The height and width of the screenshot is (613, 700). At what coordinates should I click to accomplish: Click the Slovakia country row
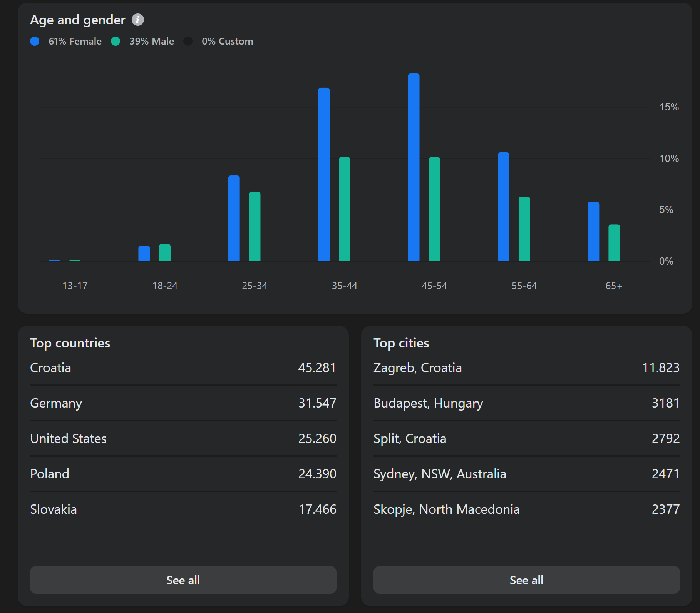coord(183,509)
